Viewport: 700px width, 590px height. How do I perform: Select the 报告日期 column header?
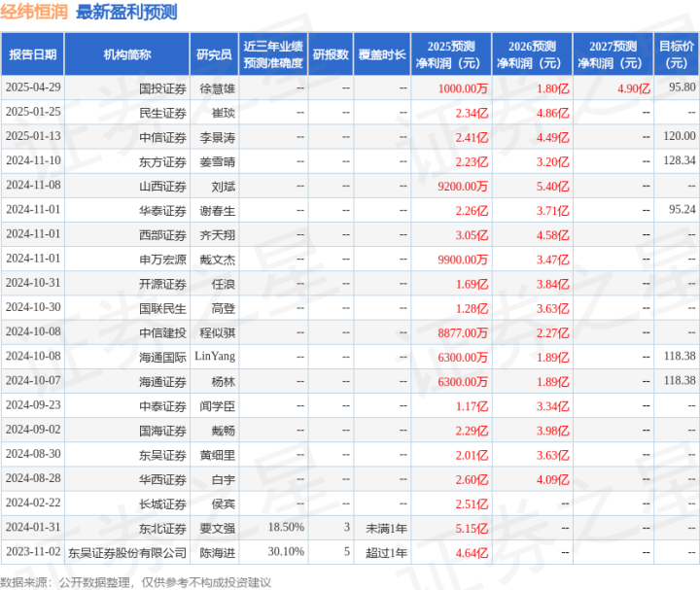pos(33,54)
